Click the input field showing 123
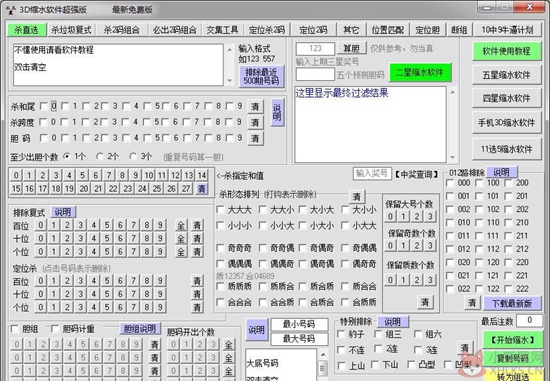Viewport: 550px width, 381px height. (315, 48)
